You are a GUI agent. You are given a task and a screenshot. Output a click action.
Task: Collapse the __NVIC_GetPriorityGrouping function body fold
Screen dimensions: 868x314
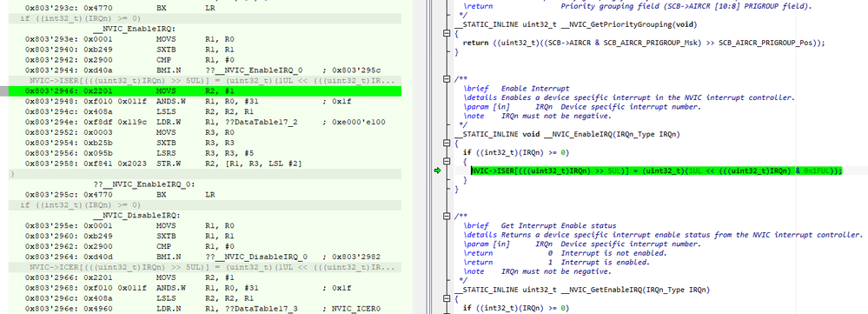tap(447, 34)
